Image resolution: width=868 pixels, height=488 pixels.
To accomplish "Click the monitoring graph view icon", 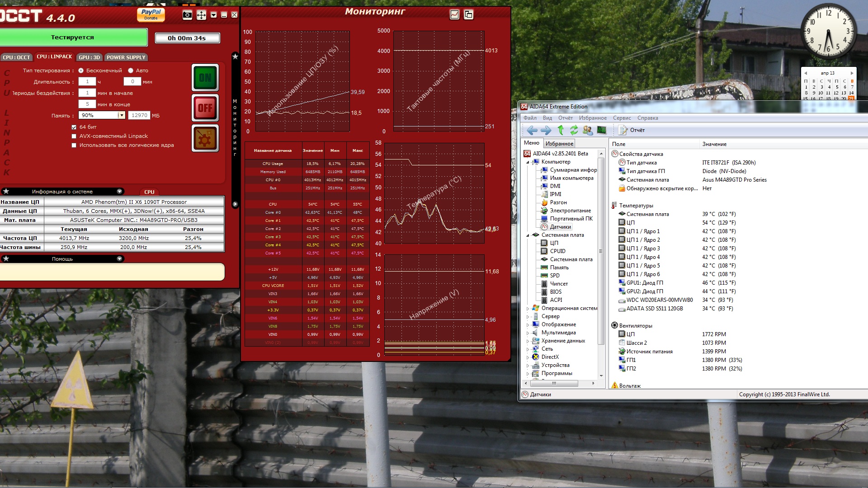I will [x=454, y=15].
